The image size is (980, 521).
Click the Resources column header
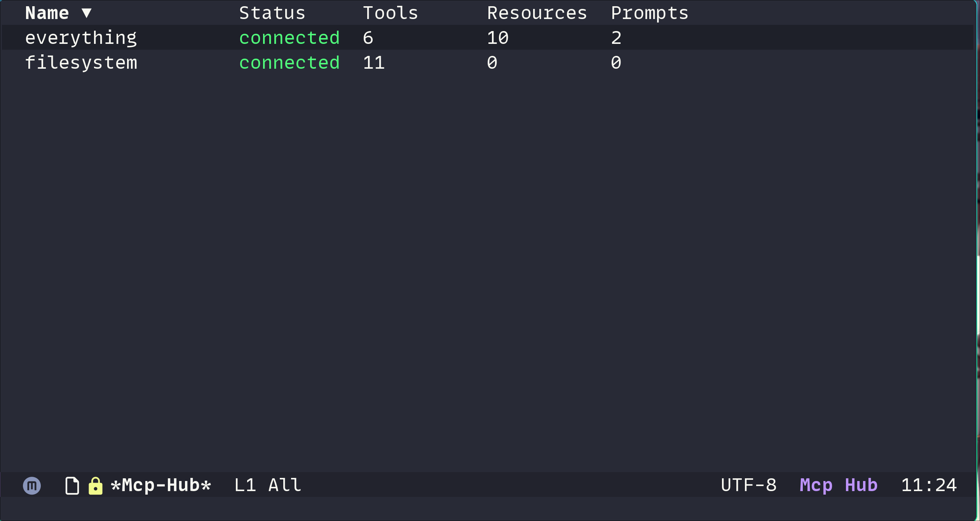click(537, 13)
